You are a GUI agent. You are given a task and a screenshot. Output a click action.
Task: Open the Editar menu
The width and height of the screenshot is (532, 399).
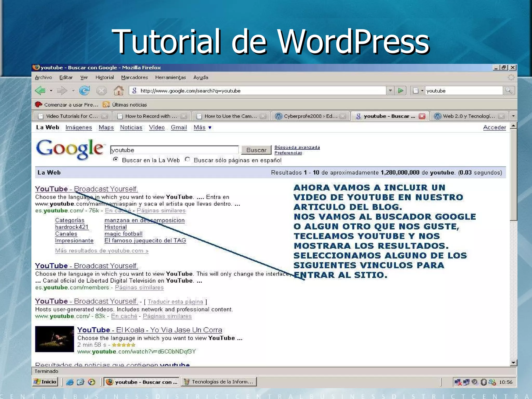(66, 77)
